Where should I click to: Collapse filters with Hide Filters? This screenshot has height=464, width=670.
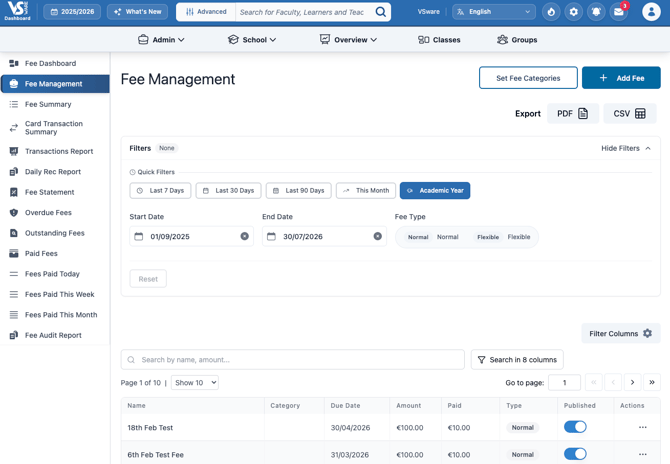(x=626, y=148)
